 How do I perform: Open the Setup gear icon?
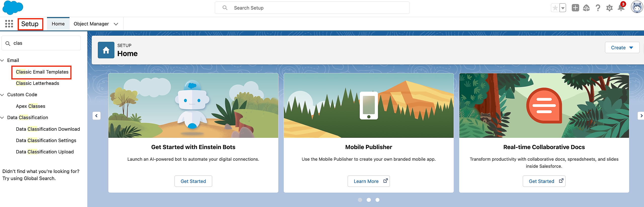pyautogui.click(x=609, y=8)
